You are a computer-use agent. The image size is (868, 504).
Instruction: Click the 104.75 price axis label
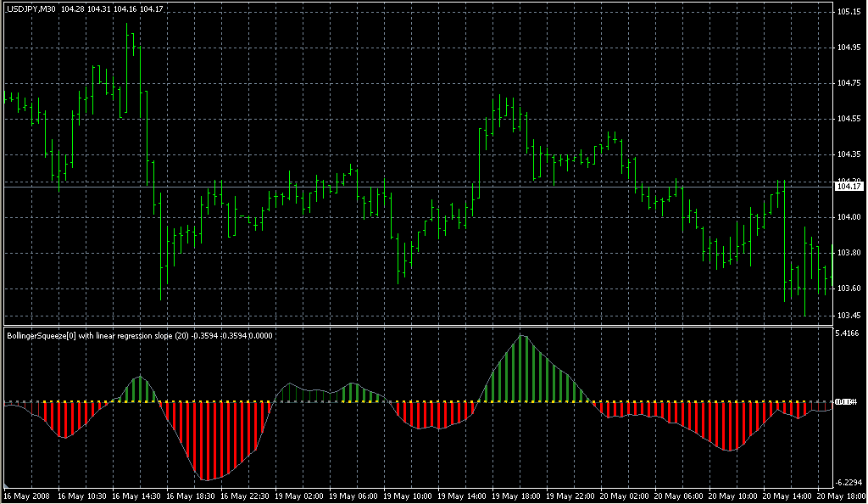pyautogui.click(x=848, y=83)
